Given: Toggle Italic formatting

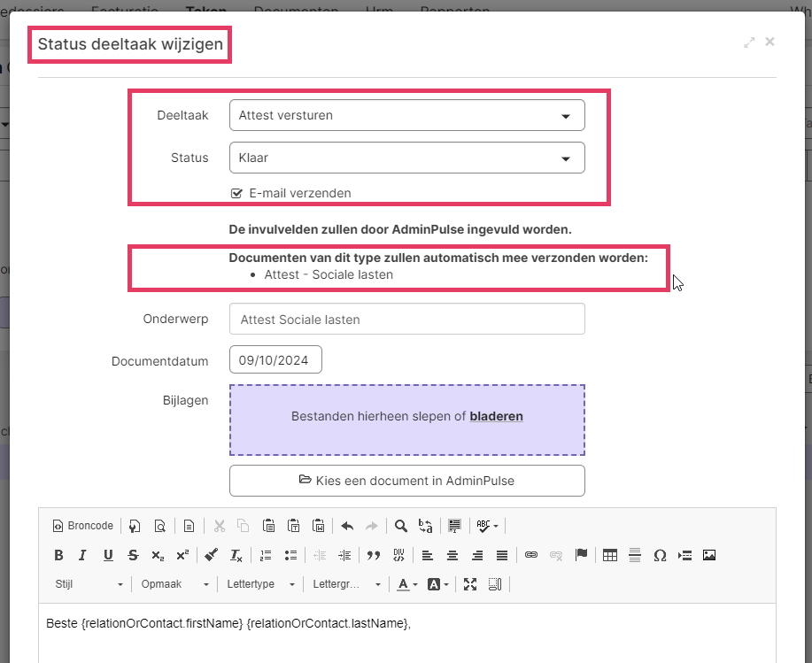Looking at the screenshot, I should coord(83,555).
